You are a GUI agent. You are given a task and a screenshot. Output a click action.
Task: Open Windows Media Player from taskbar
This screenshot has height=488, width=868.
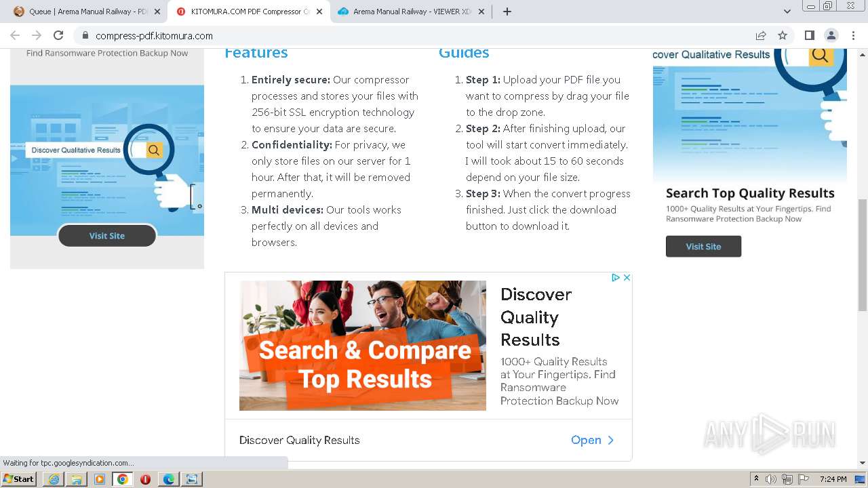tap(100, 479)
